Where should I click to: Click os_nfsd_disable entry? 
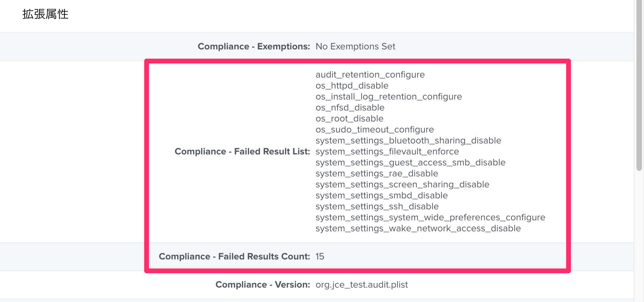point(350,108)
